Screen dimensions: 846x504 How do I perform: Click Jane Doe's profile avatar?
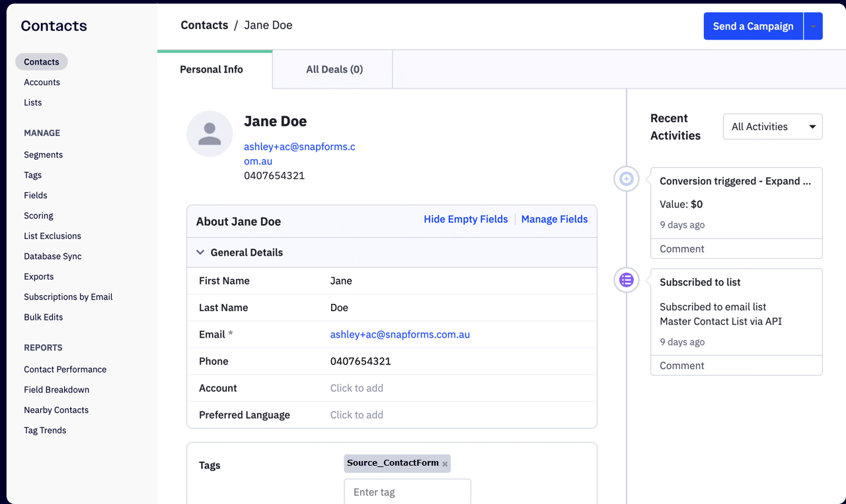tap(210, 133)
